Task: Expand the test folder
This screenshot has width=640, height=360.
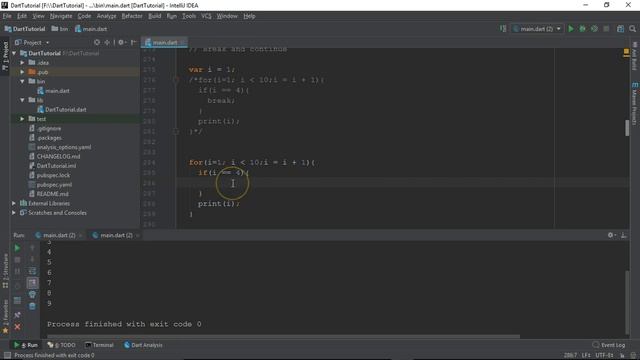Action: [22, 119]
